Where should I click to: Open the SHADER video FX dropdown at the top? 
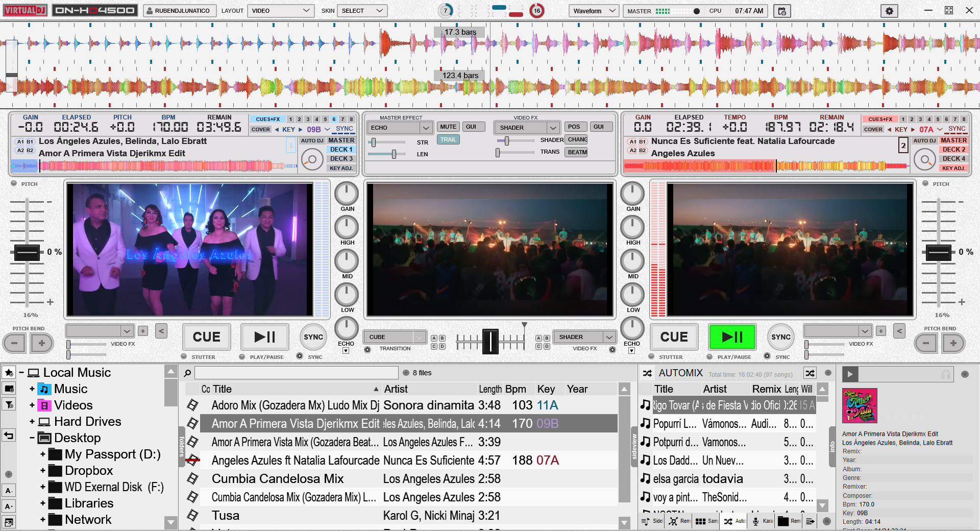(527, 128)
